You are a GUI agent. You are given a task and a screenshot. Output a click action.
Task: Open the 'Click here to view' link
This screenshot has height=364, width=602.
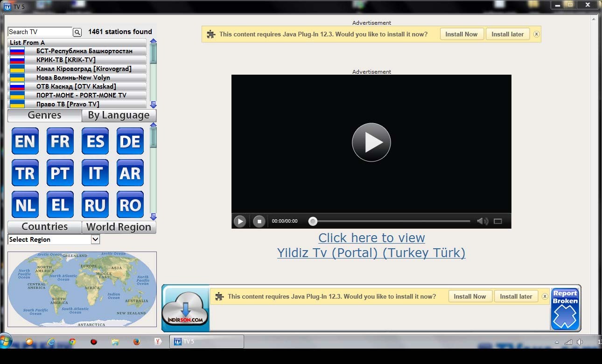(371, 238)
